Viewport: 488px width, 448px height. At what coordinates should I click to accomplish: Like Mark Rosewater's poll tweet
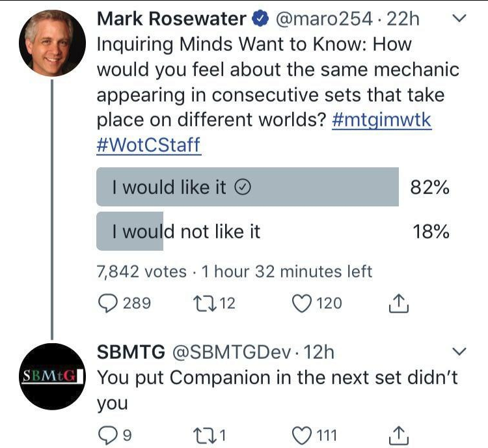301,303
